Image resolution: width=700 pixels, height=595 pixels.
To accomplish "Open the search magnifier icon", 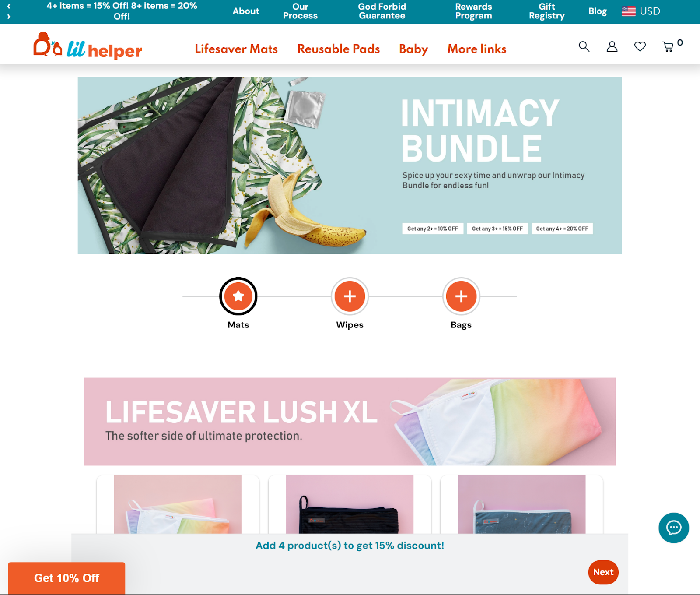I will pyautogui.click(x=584, y=46).
